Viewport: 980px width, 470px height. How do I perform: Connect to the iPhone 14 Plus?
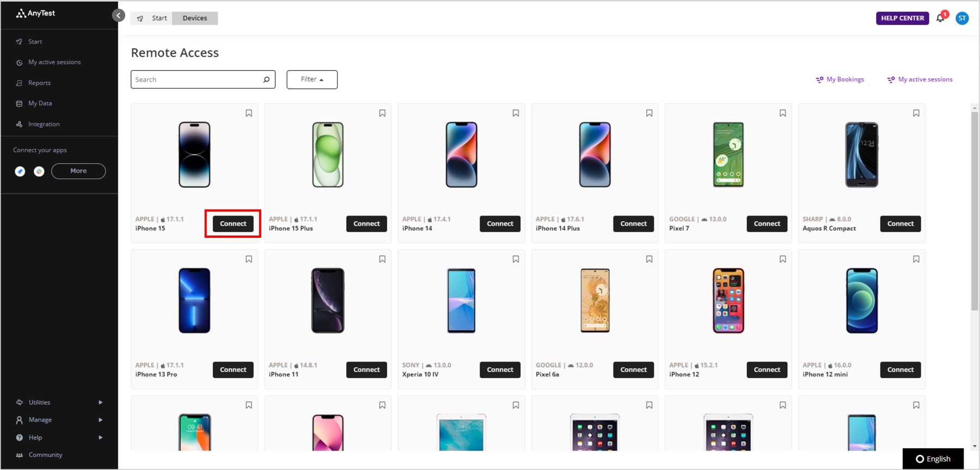click(x=633, y=224)
